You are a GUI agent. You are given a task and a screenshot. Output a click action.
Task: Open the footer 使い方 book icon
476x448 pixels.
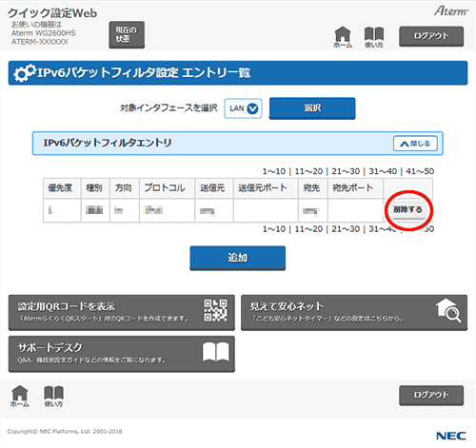click(53, 397)
